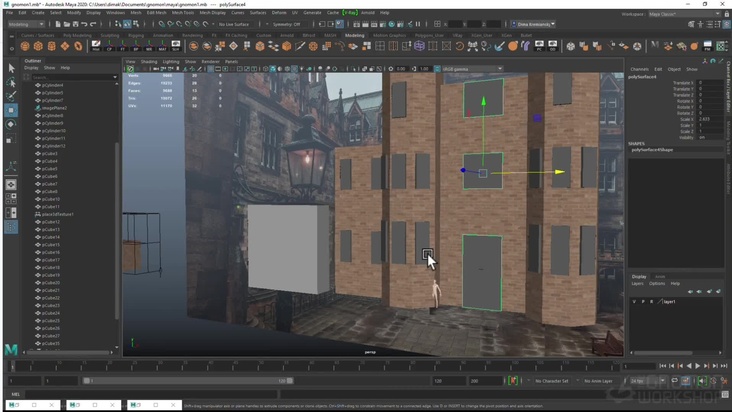The width and height of the screenshot is (732, 412).
Task: Undo the last action with status line arrow
Action: 84,24
